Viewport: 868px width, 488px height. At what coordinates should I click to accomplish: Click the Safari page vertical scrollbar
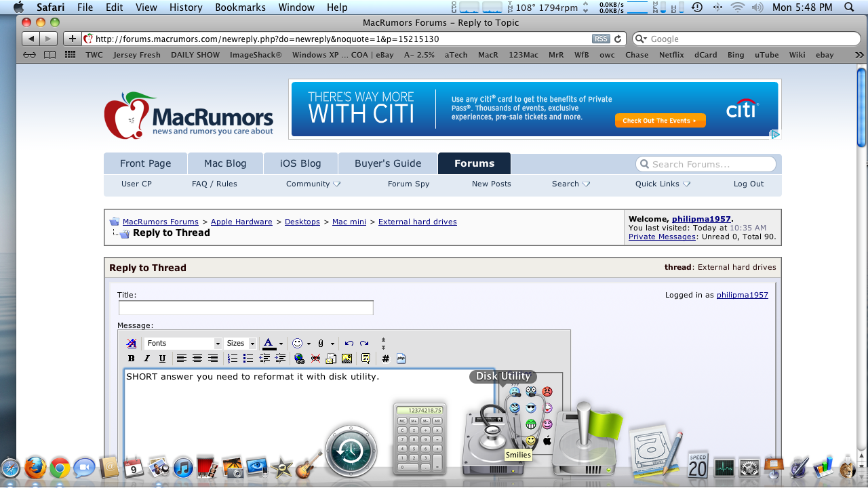[x=861, y=106]
